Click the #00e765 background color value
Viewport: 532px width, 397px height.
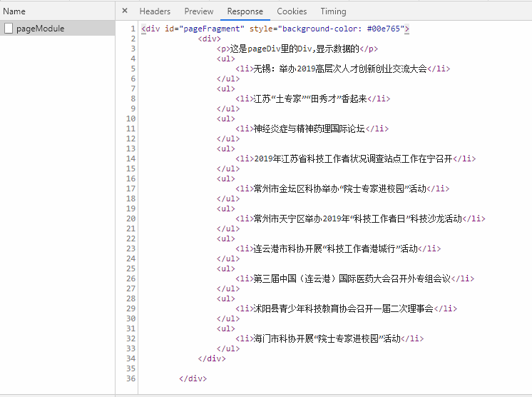385,29
